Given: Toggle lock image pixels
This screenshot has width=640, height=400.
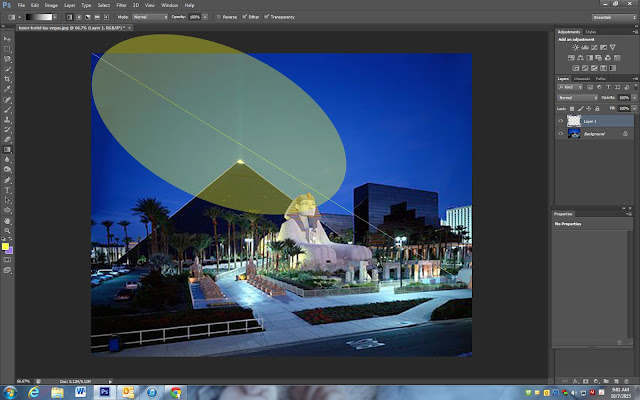Looking at the screenshot, I should [x=580, y=109].
